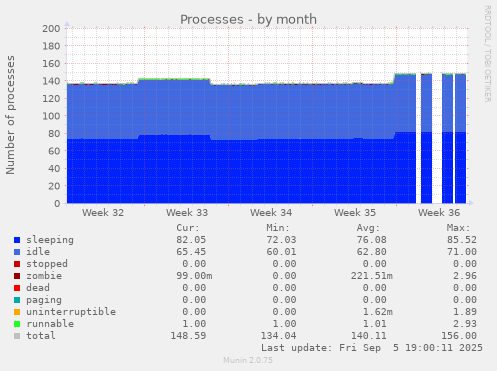Click total maximum value 156.00
Viewport: 497px width, 371px height.
459,336
